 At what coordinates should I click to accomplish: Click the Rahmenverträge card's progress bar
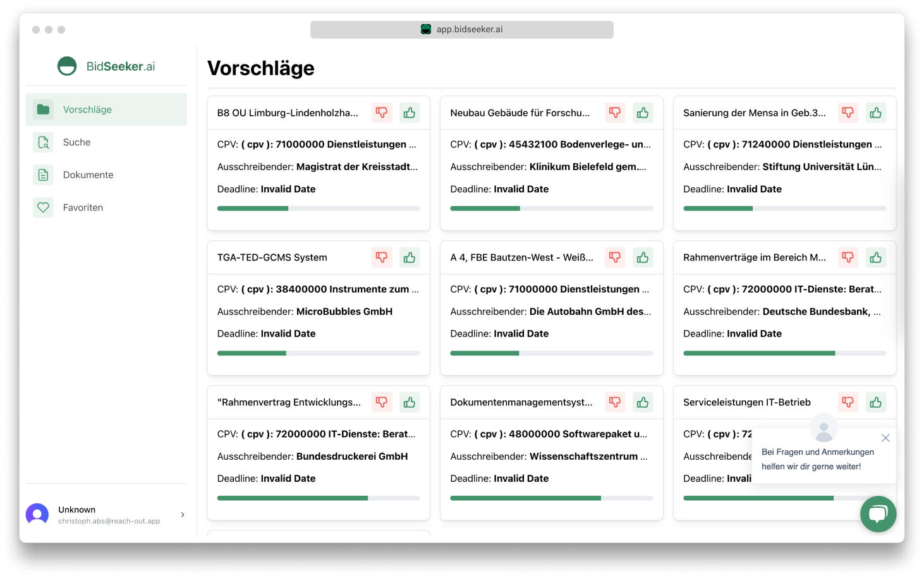click(784, 354)
